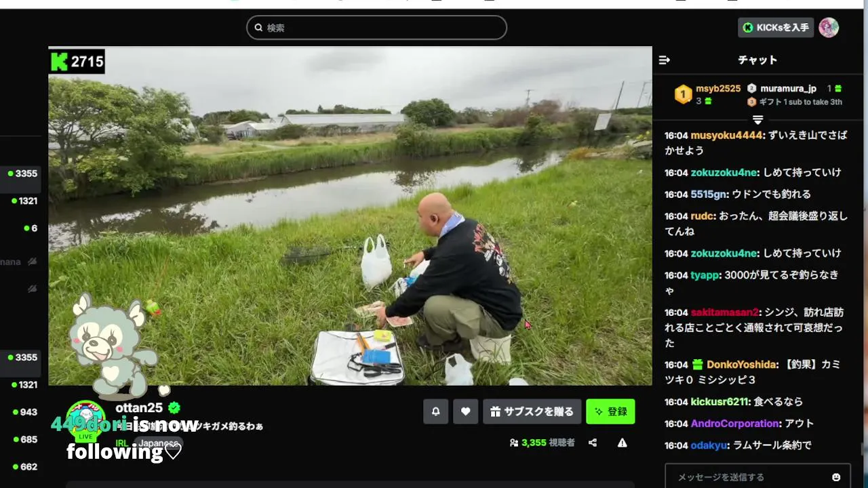Click the notification bell icon

436,411
